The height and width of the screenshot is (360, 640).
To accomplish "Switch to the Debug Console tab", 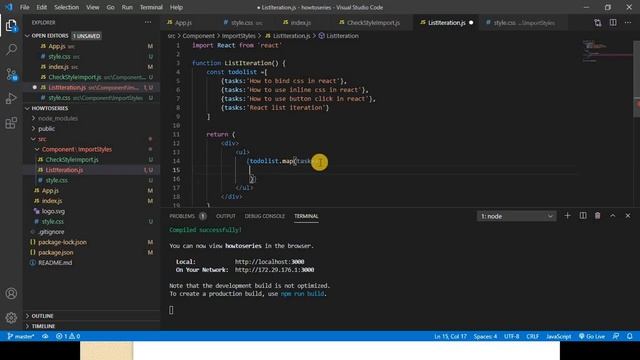I will click(264, 216).
